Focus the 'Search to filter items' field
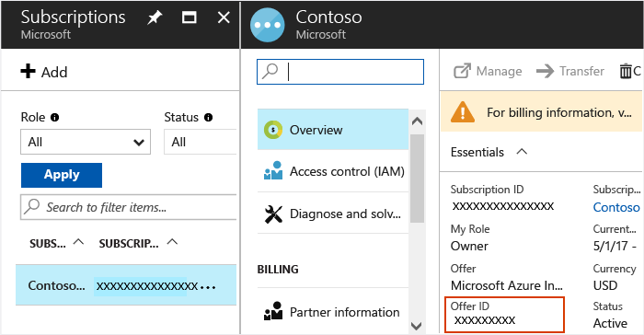 129,207
